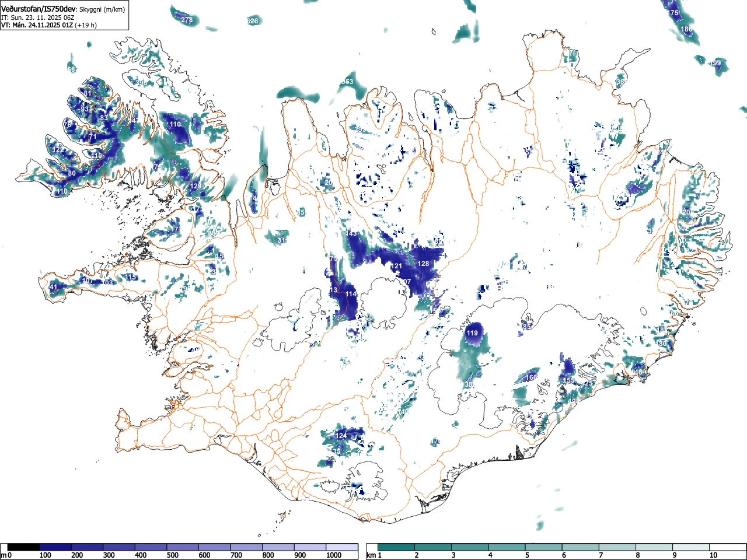The image size is (747, 560).
Task: Click the 31 visibility value
Action: (x=281, y=240)
